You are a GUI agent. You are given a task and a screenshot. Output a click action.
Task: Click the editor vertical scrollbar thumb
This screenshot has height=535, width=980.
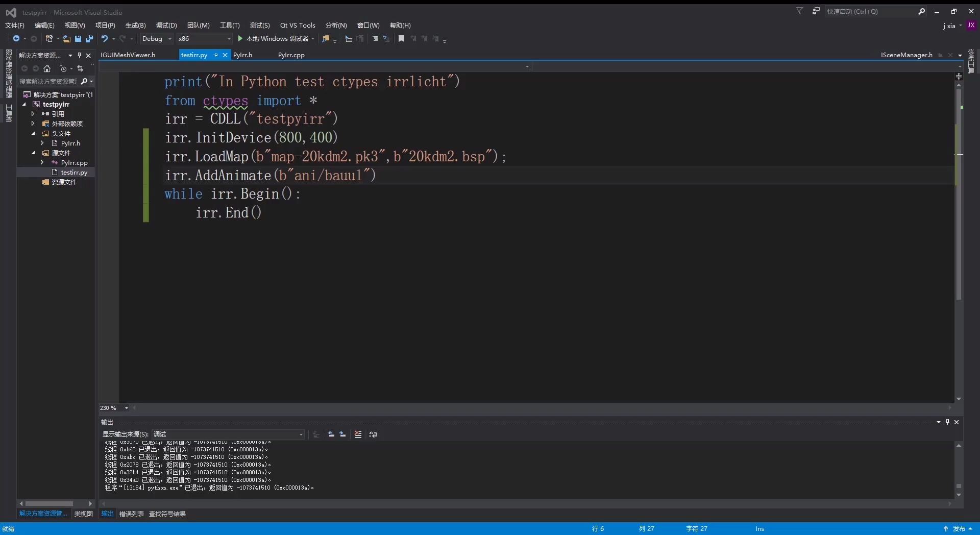coord(959,194)
